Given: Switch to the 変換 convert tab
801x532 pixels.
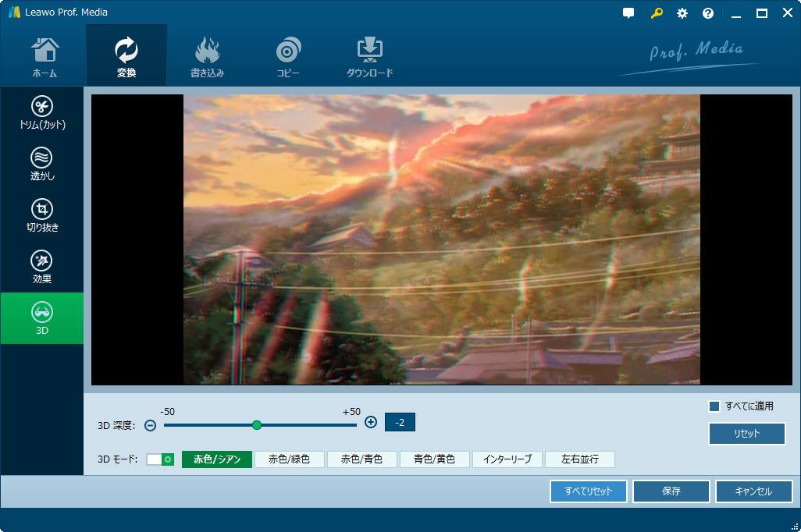Looking at the screenshot, I should pos(126,56).
